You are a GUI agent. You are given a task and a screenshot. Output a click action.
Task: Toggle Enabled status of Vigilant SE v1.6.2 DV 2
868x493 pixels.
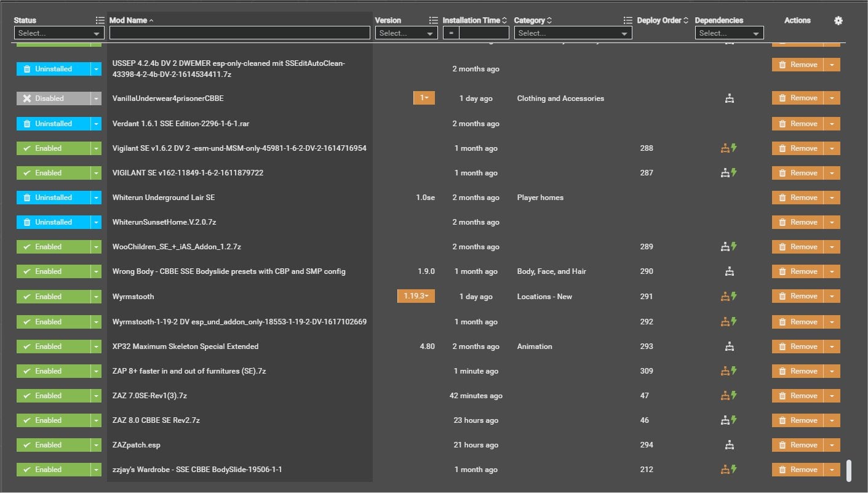53,148
